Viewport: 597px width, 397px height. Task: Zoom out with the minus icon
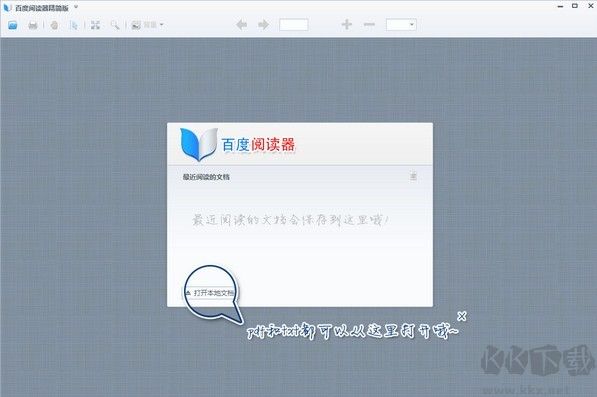(369, 25)
